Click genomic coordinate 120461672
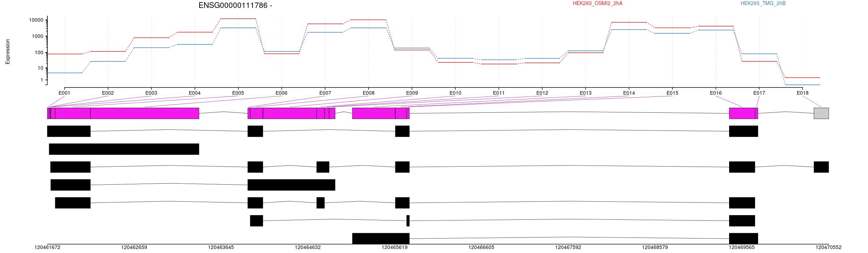Image resolution: width=868 pixels, height=253 pixels. pyautogui.click(x=47, y=248)
